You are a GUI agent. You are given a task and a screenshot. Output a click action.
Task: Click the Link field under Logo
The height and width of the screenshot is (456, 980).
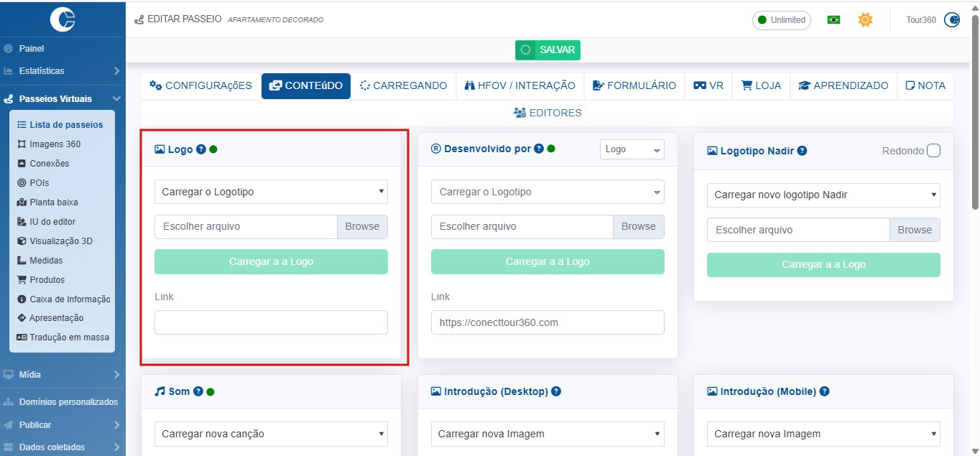pos(271,322)
